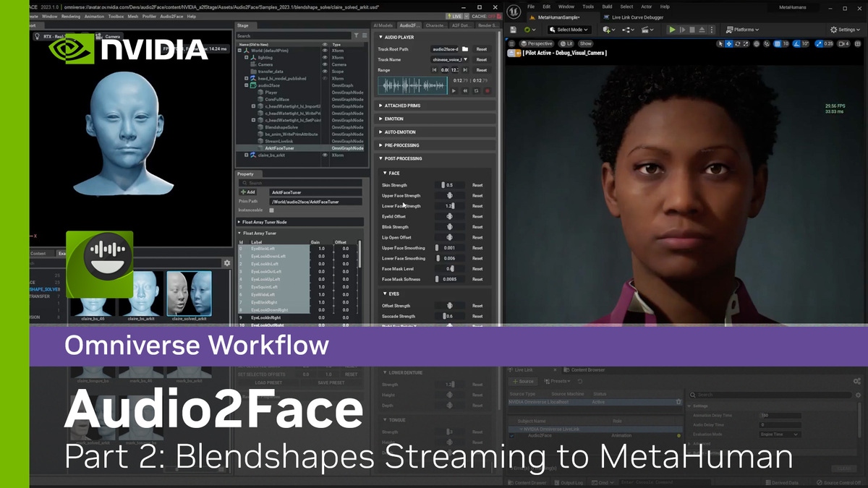The image size is (868, 488).
Task: Expand the EMOTION section
Action: (394, 119)
